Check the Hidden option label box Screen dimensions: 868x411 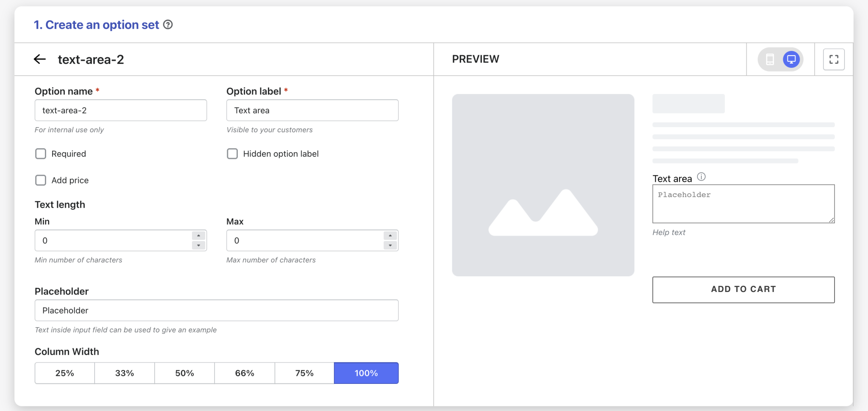click(232, 154)
